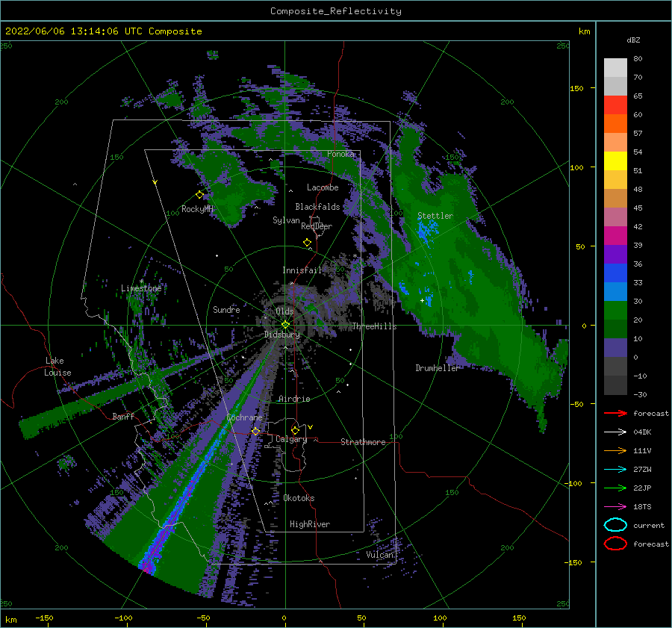This screenshot has width=672, height=628.
Task: Click the Calgary city label
Action: pos(291,439)
